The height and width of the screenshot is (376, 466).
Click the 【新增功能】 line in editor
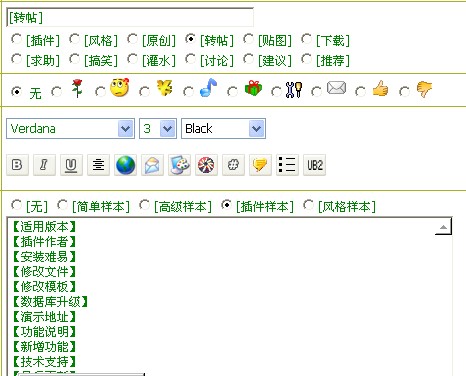pos(44,347)
